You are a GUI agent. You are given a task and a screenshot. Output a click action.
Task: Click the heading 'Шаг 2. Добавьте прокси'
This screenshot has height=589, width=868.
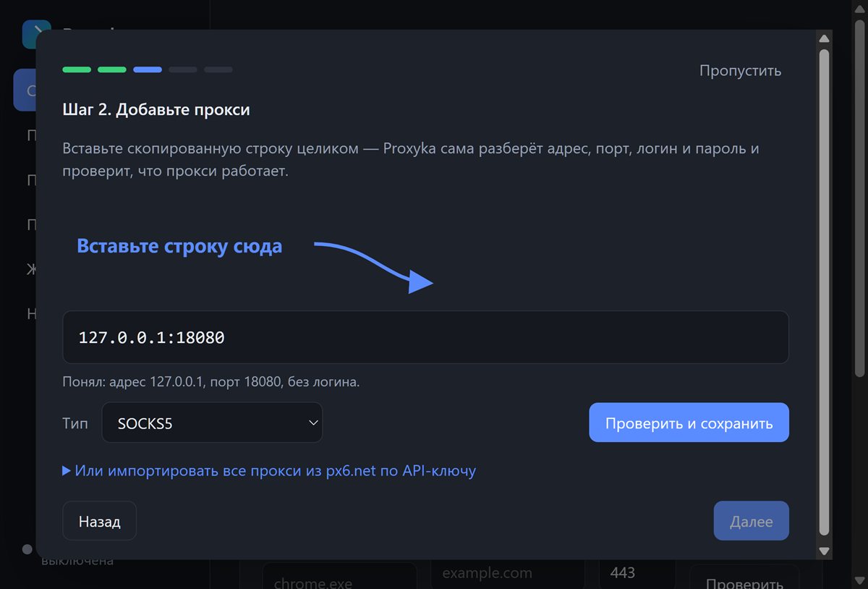pos(156,110)
